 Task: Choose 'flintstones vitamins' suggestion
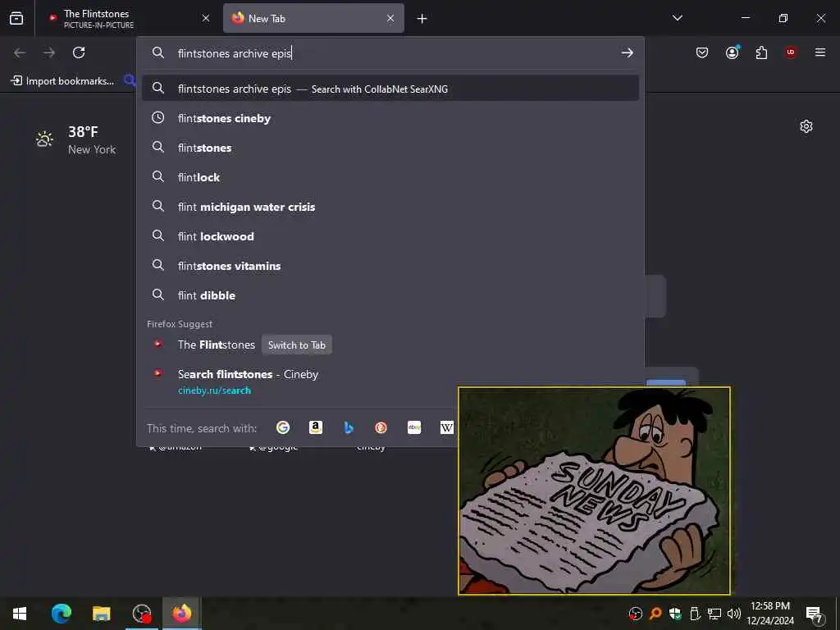coord(390,265)
